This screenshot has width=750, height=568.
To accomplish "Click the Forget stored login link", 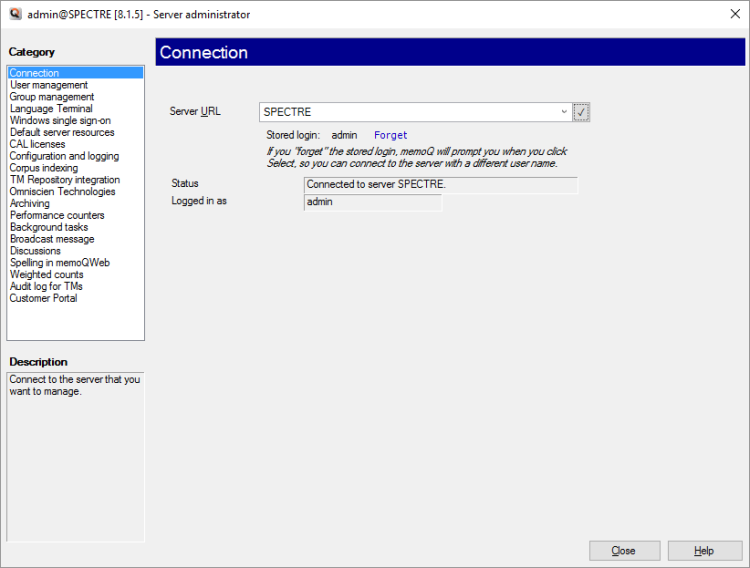I will coord(390,135).
